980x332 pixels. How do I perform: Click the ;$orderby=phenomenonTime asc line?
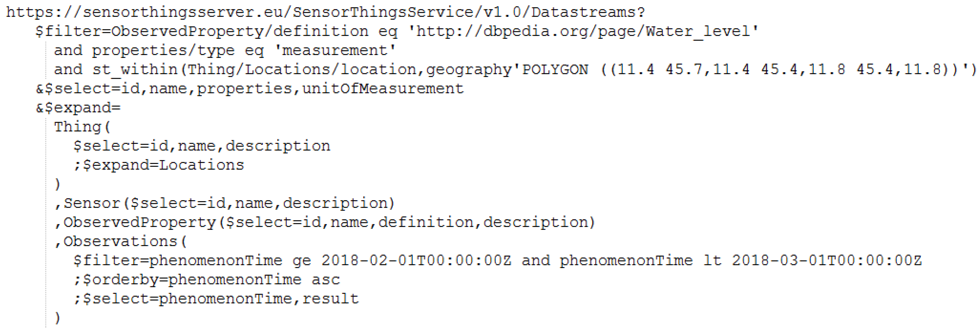(206, 280)
